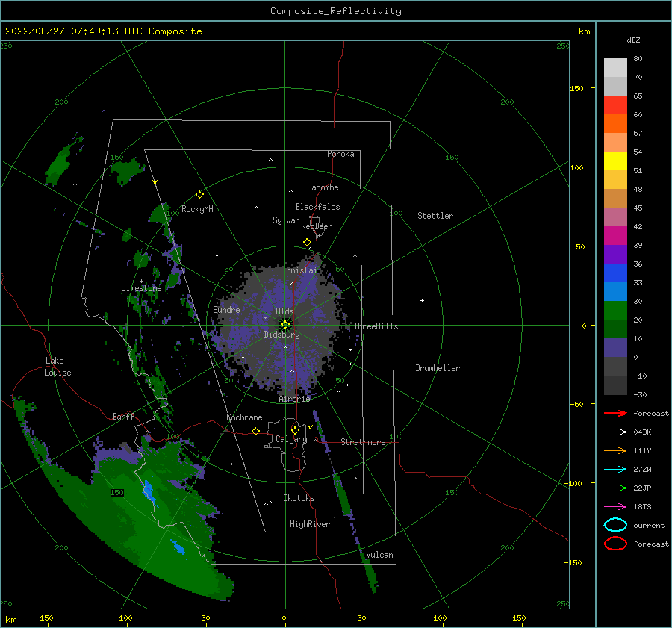Click the Lacombe town label
The width and height of the screenshot is (672, 628).
(323, 187)
